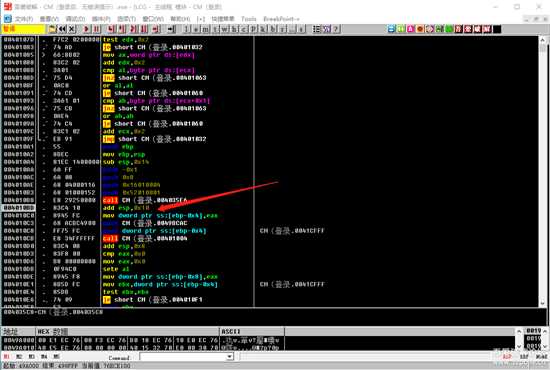
Task: Click inside the Command input field
Action: 183,357
